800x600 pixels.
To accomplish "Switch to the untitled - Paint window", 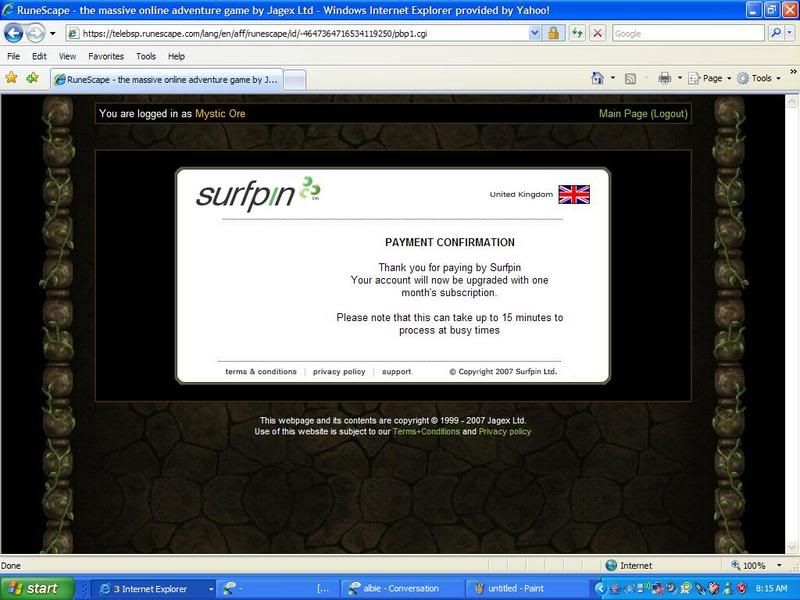I will pos(526,589).
